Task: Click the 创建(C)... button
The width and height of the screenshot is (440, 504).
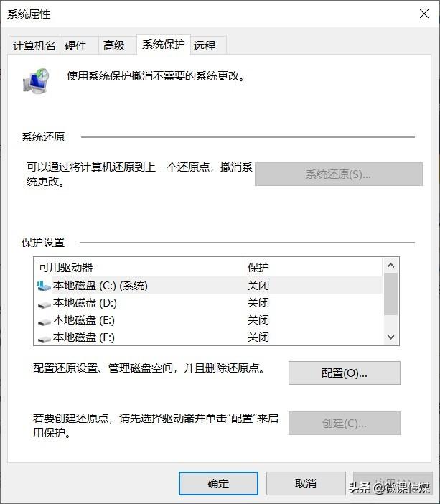Action: [344, 423]
